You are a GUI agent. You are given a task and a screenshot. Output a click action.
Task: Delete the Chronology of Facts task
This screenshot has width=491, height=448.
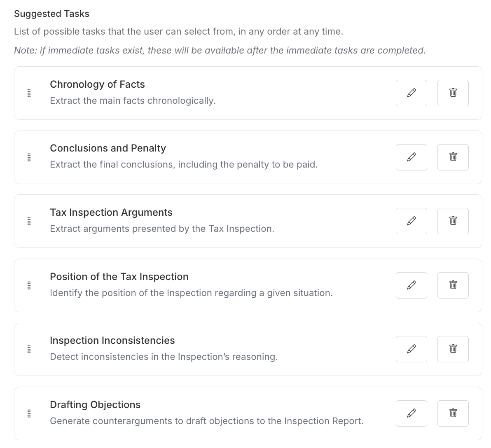(x=453, y=93)
